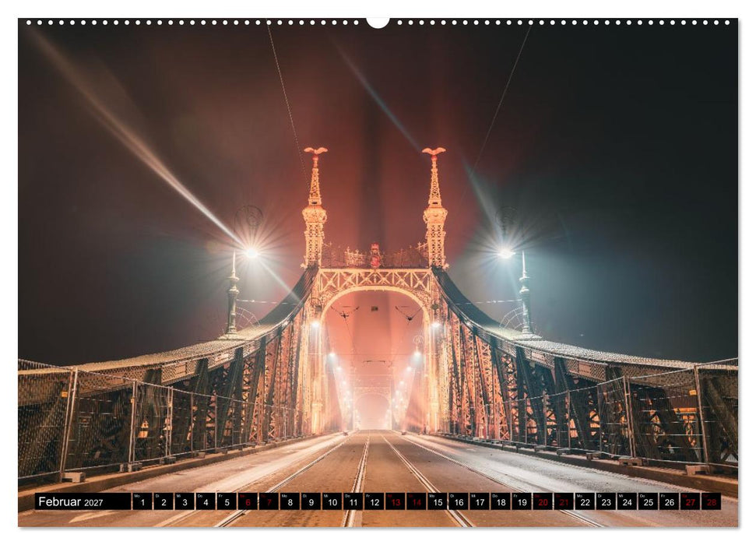Select the red Sunday date 7
The width and height of the screenshot is (756, 545).
pos(269,501)
